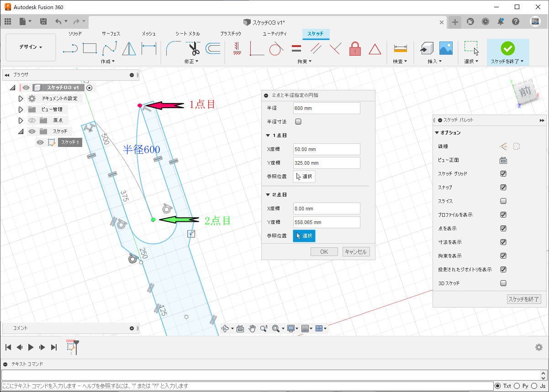The width and height of the screenshot is (549, 392).
Task: Open the デザイン workspace dropdown
Action: (x=31, y=47)
